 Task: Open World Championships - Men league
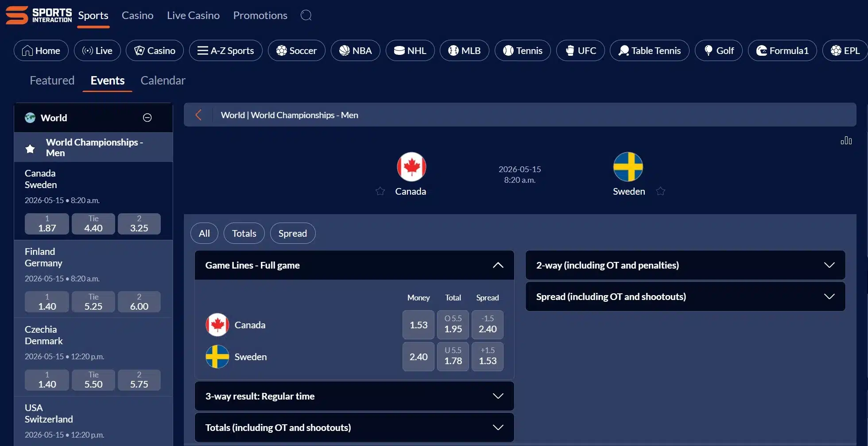click(93, 147)
